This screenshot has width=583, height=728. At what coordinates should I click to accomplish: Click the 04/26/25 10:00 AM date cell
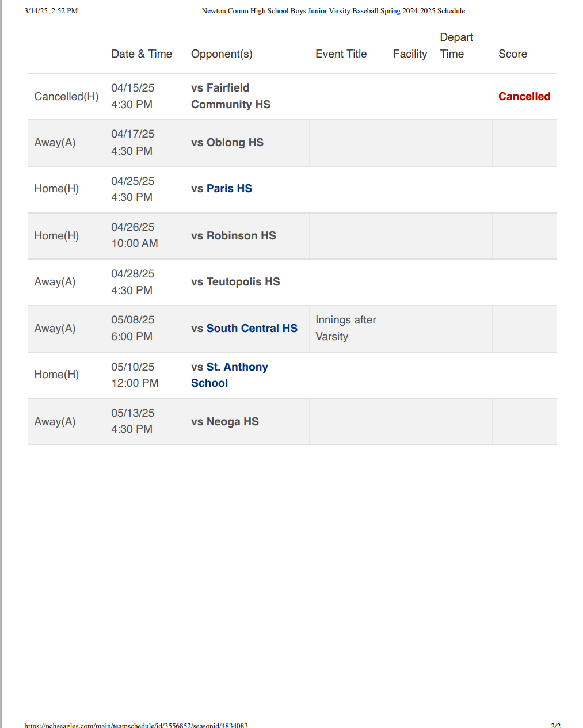coord(134,235)
